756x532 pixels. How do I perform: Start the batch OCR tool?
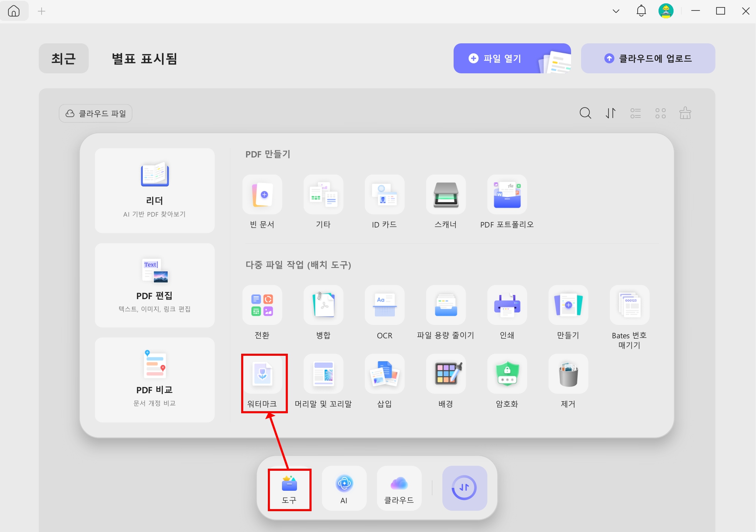click(x=384, y=305)
